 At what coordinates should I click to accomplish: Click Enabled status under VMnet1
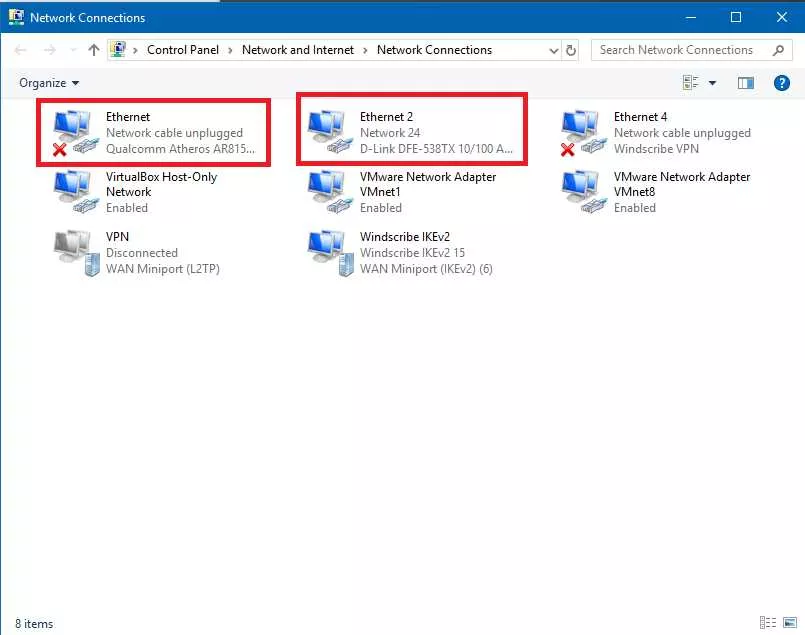380,208
